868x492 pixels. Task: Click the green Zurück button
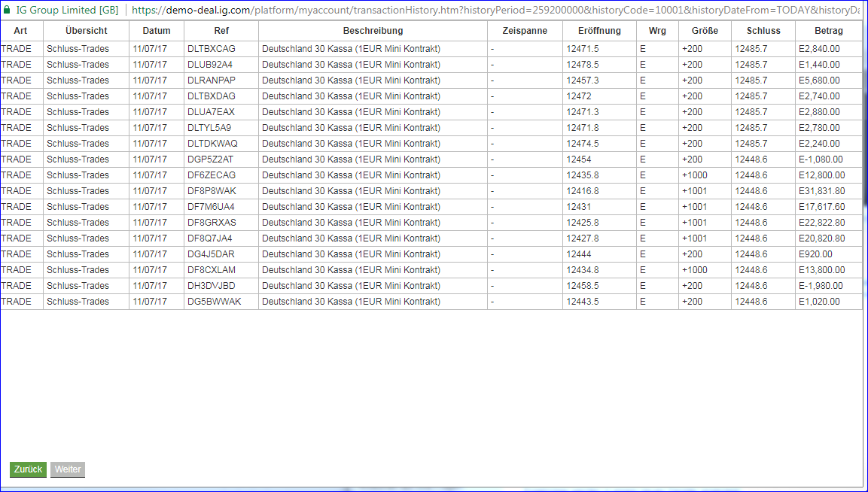(x=29, y=469)
